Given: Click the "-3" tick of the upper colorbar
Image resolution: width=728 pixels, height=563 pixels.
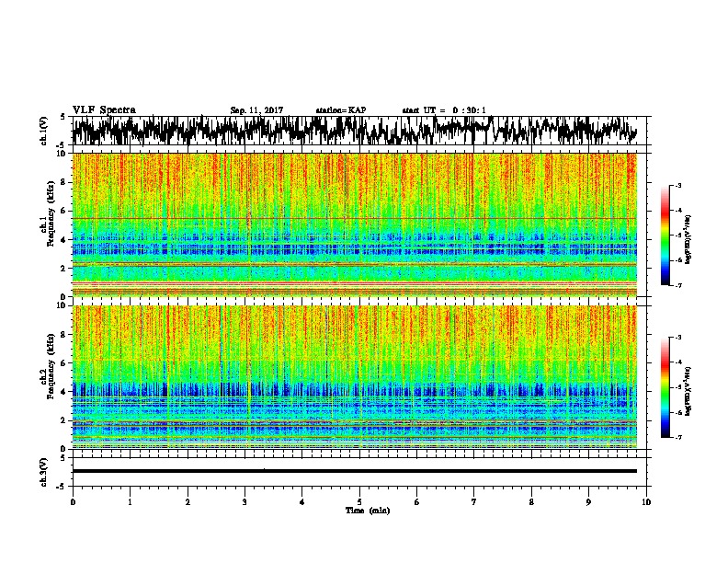Looking at the screenshot, I should coord(677,186).
